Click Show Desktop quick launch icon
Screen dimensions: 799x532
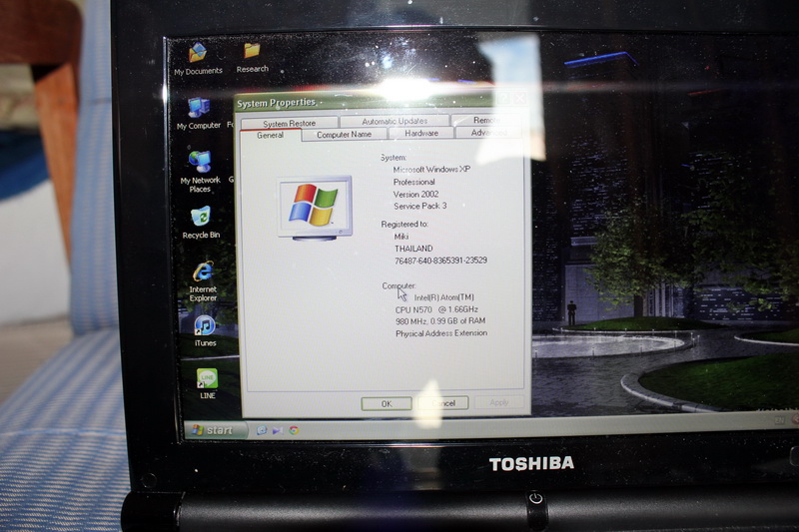262,430
